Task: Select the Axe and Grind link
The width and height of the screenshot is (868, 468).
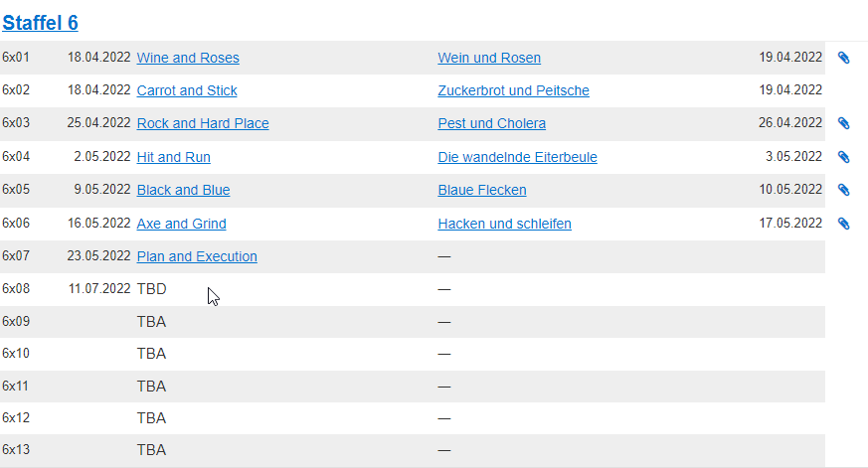Action: pyautogui.click(x=181, y=224)
